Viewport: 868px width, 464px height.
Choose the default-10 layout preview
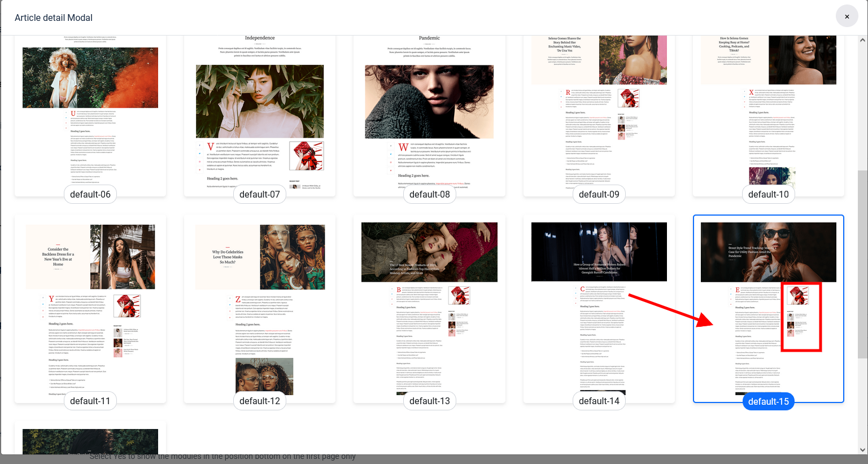coord(769,116)
